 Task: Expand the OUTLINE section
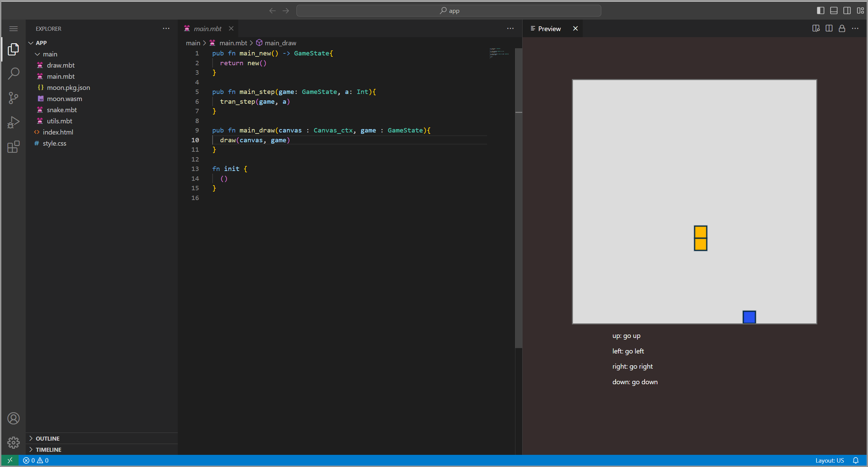click(47, 438)
